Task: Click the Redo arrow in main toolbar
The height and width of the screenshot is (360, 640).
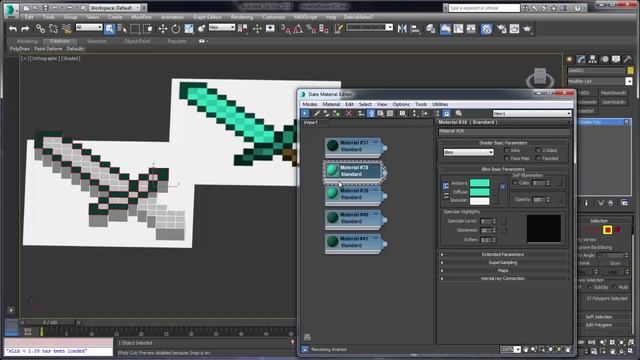Action: (25, 29)
